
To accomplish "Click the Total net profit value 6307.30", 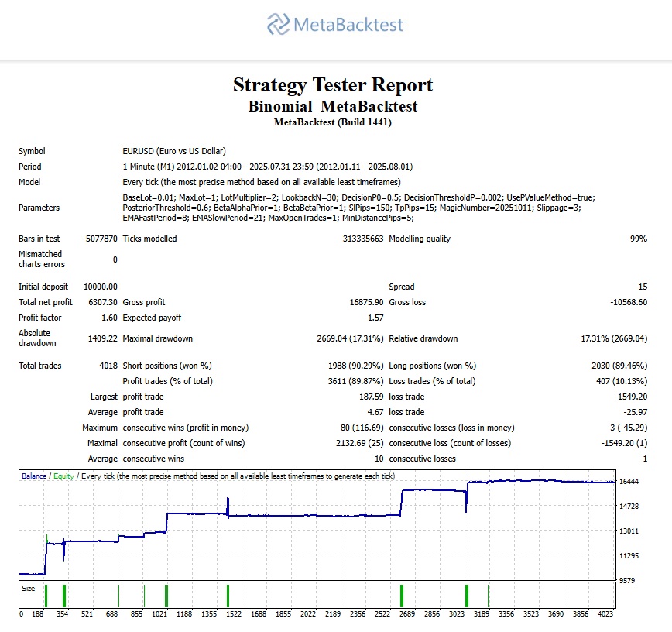I will point(103,302).
